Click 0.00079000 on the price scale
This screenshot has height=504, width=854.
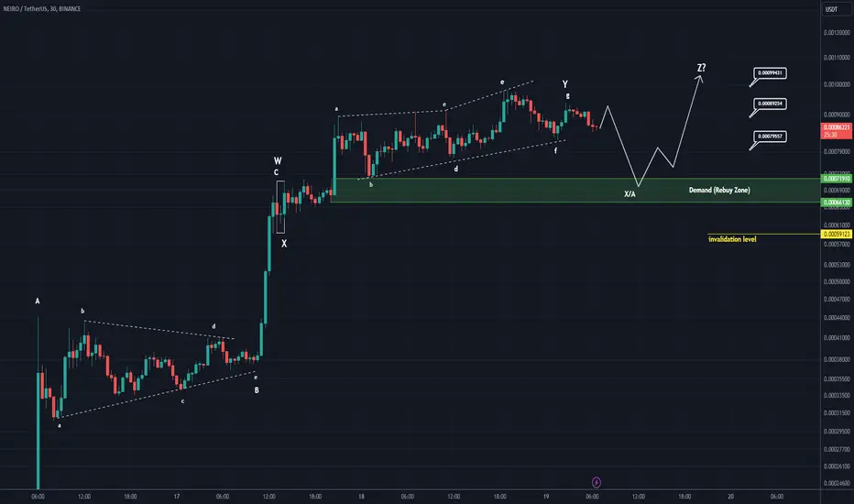pyautogui.click(x=836, y=151)
